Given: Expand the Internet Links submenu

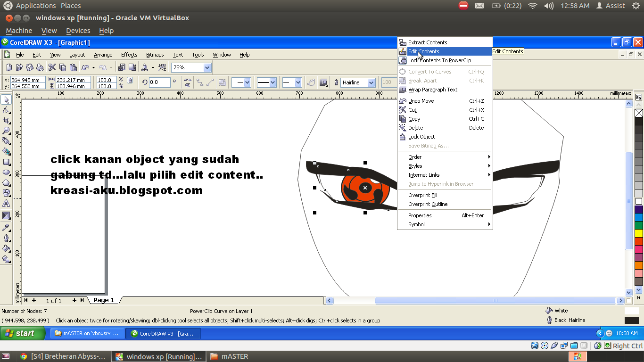Looking at the screenshot, I should (445, 175).
